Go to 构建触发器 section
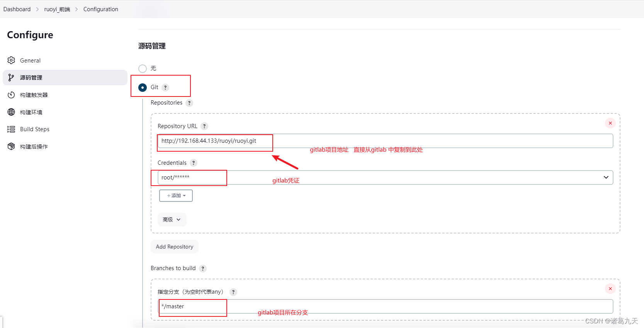Image resolution: width=644 pixels, height=328 pixels. coord(65,95)
